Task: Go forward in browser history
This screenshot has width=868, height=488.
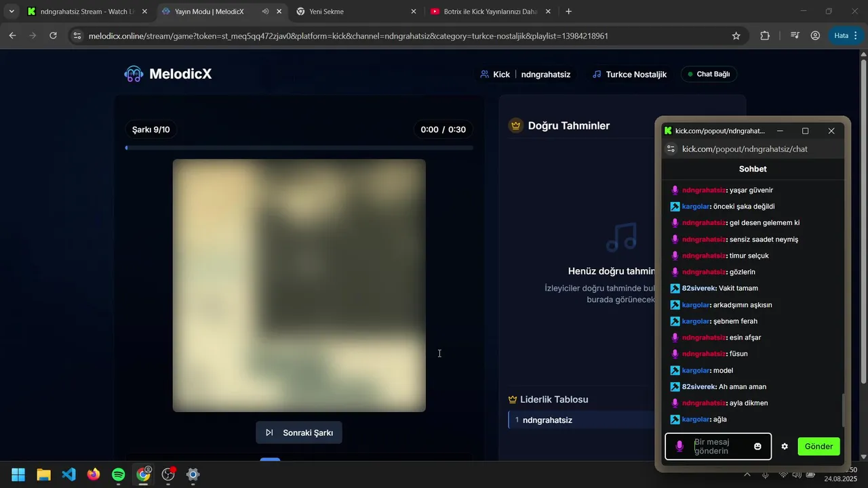Action: [x=33, y=36]
